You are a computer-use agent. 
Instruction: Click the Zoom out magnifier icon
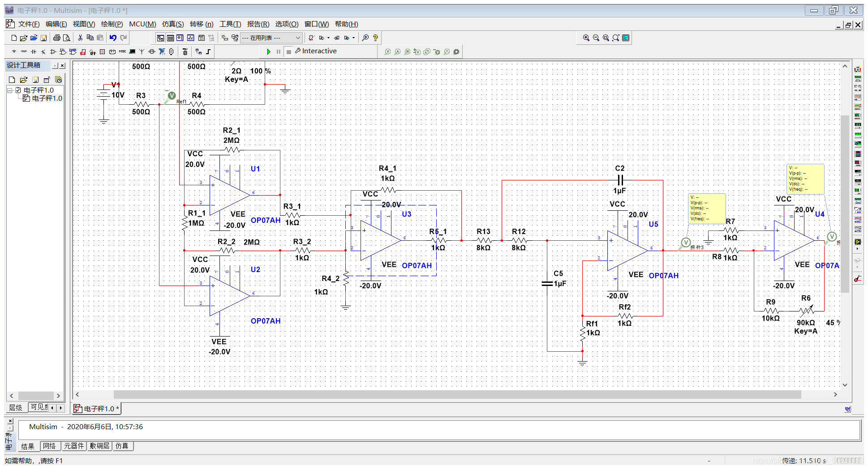click(596, 38)
